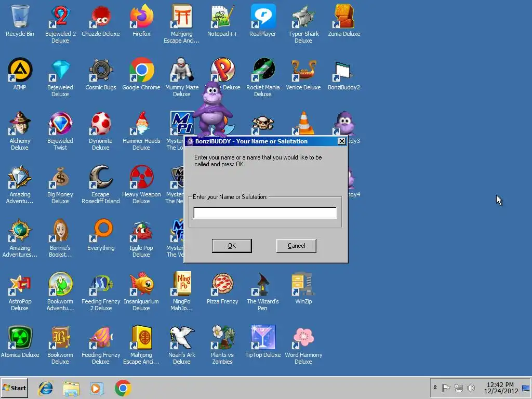Select the Dynomite Deluxe shortcut
This screenshot has width=532, height=399.
pos(100,130)
